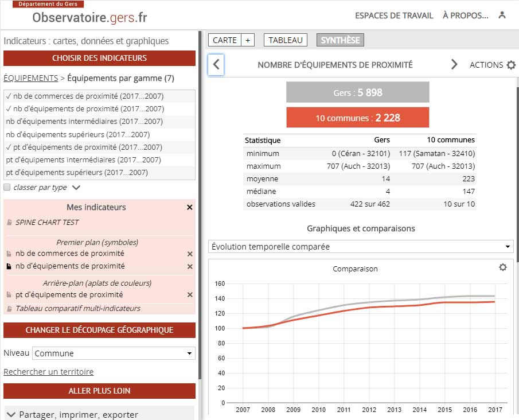Click the 707 (Auch - 32013) Gers maximum cell
Viewport: 519px width, 420px height.
point(358,166)
